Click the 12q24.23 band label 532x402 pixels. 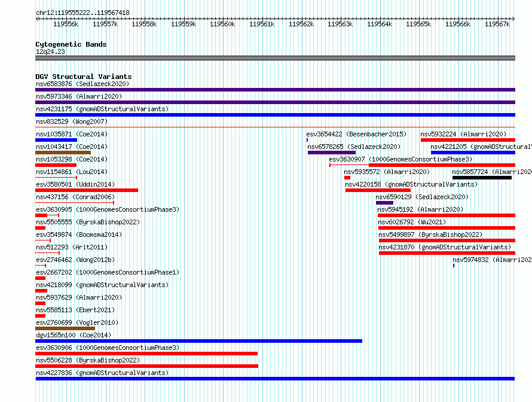pyautogui.click(x=50, y=51)
